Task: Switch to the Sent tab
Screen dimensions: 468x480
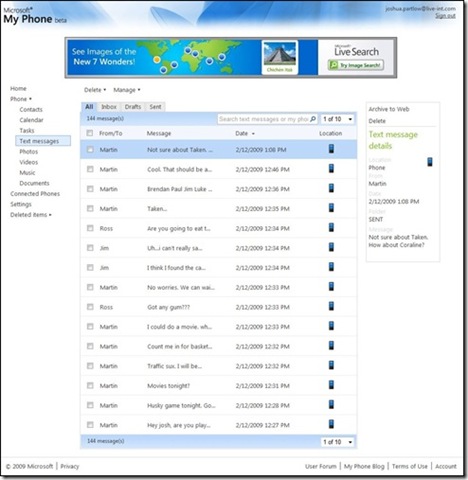Action: [155, 107]
